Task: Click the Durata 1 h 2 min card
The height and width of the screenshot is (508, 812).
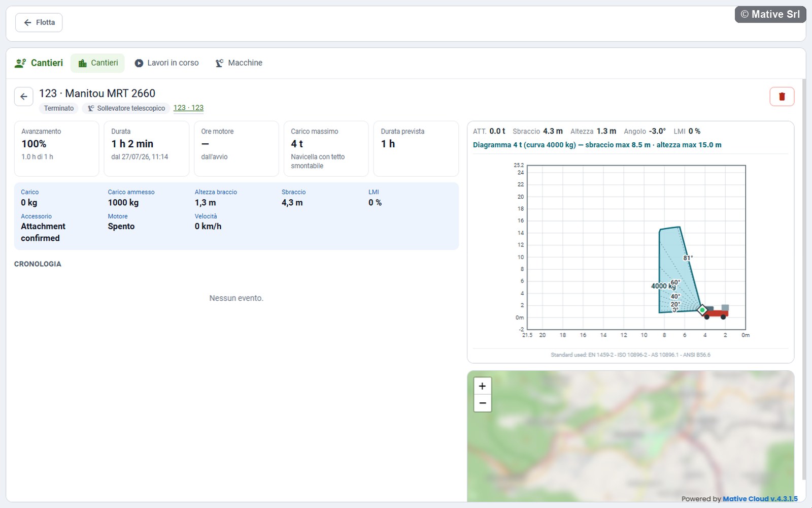Action: (146, 148)
